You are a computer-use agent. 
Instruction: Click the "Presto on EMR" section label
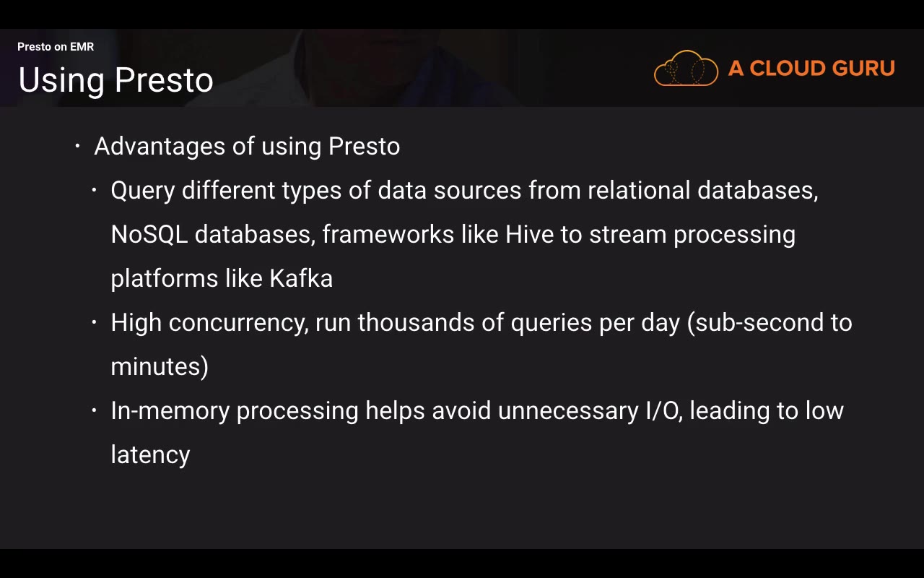pyautogui.click(x=56, y=47)
